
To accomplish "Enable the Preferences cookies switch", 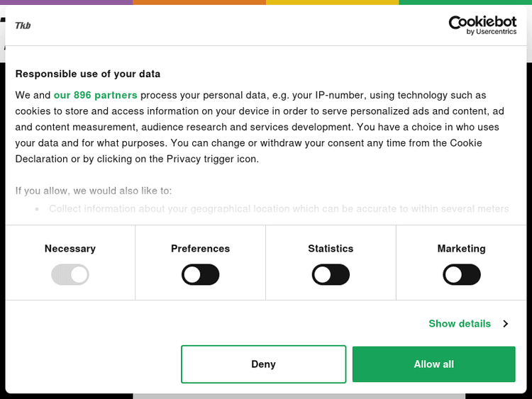I will tap(200, 275).
